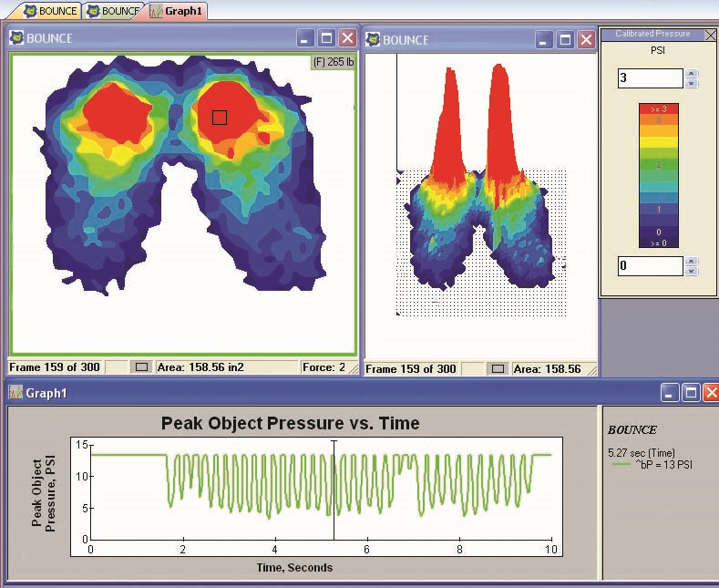This screenshot has height=588, width=719.
Task: Increase the lower pressure limit with up arrow
Action: tap(692, 261)
